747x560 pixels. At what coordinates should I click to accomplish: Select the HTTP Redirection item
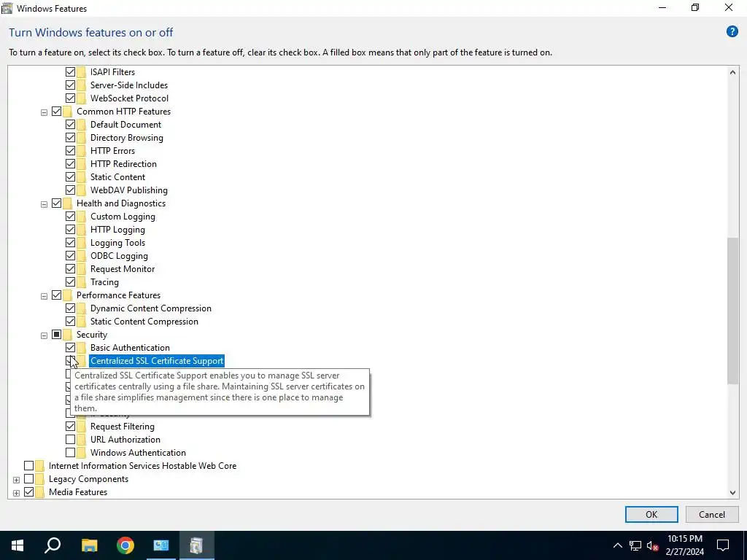pos(123,164)
